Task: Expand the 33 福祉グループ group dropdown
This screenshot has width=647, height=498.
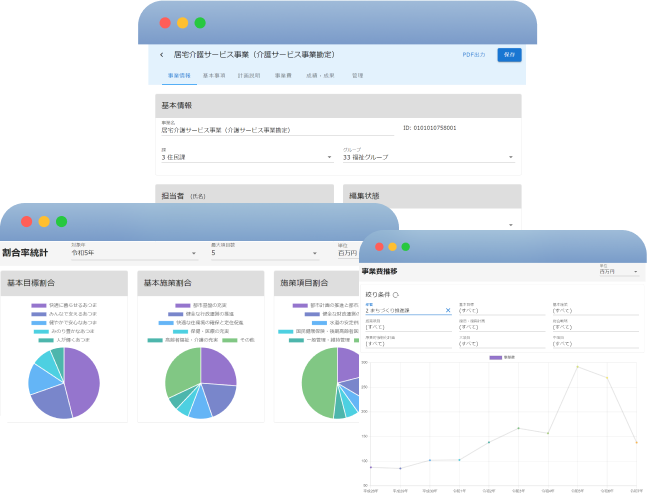Action: pyautogui.click(x=427, y=157)
